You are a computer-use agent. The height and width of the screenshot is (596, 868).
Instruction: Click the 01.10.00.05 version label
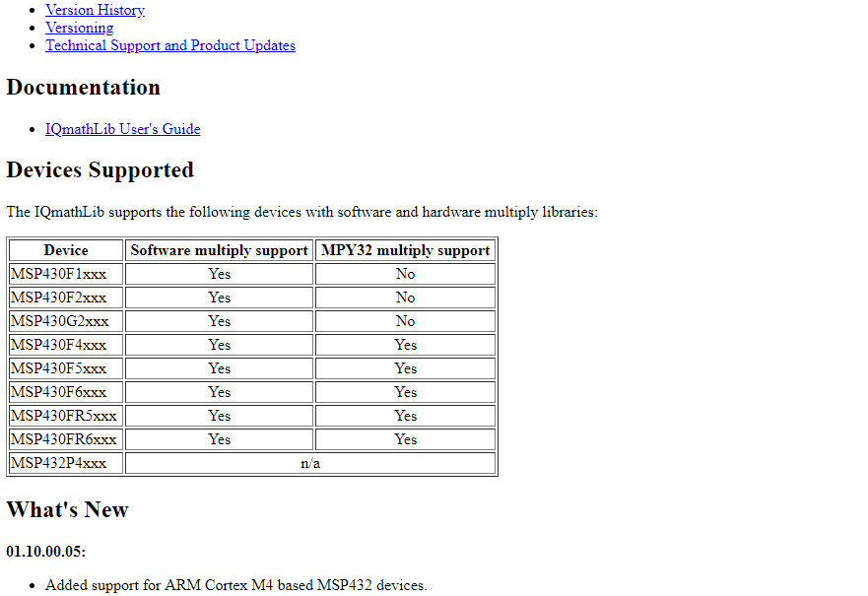(x=46, y=552)
